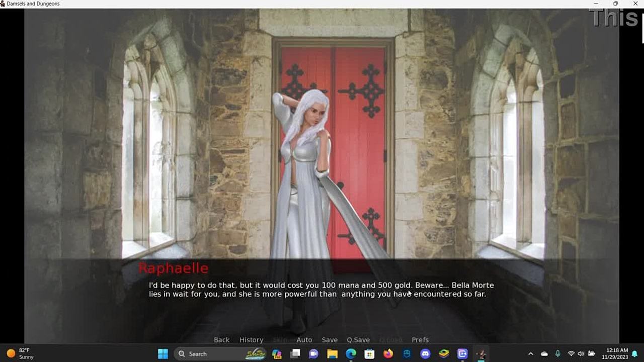The width and height of the screenshot is (644, 362).
Task: Click the dimmed Q.Load option
Action: tap(390, 340)
